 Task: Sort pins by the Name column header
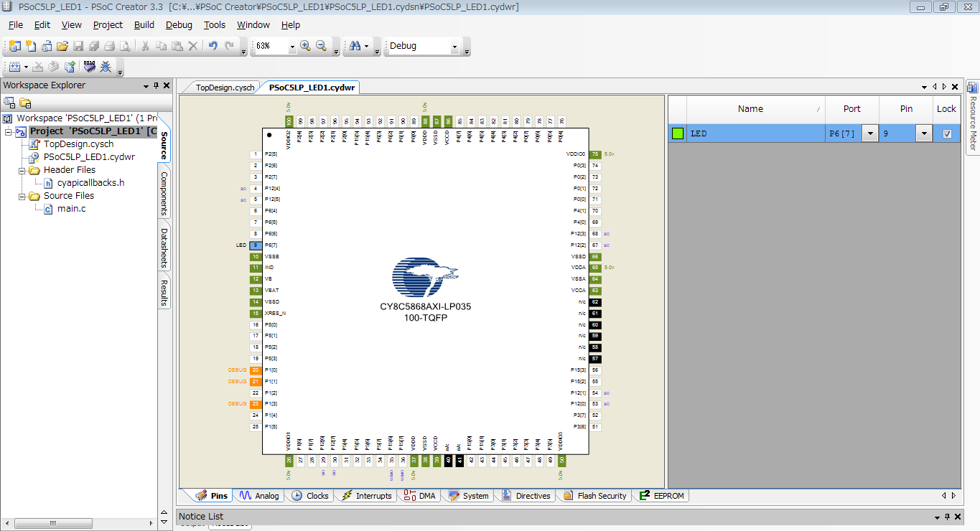(755, 109)
